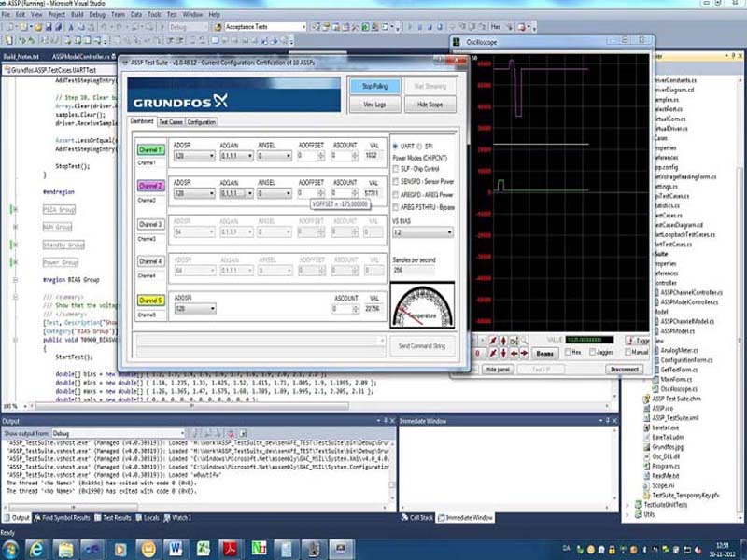Click the Call Stack tab
The width and height of the screenshot is (747, 560).
(x=417, y=518)
